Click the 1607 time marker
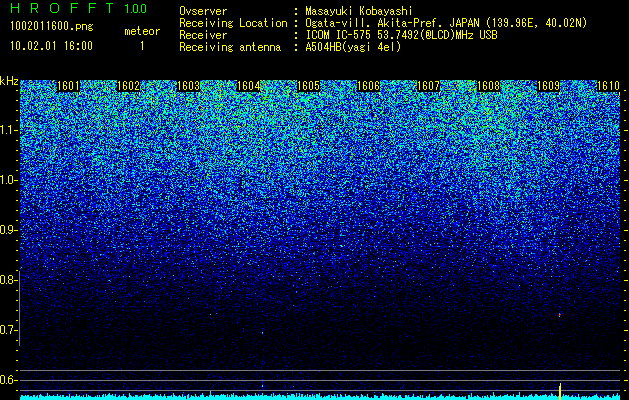This screenshot has height=400, width=629. point(428,86)
